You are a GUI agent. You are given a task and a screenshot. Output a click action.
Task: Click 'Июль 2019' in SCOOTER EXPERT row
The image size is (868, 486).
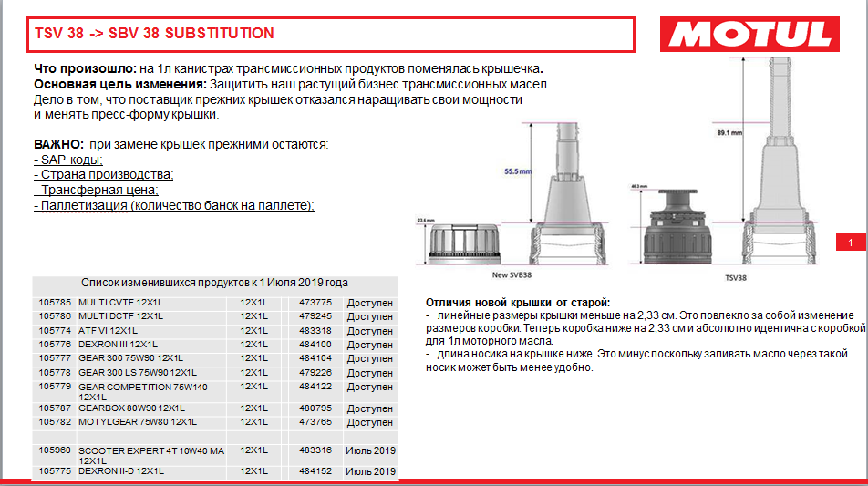click(x=370, y=450)
